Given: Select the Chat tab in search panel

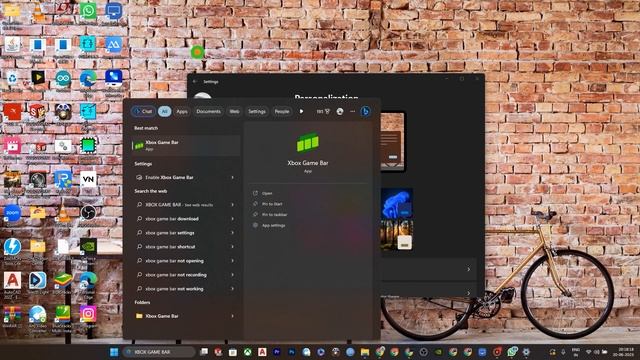Looking at the screenshot, I should point(143,111).
